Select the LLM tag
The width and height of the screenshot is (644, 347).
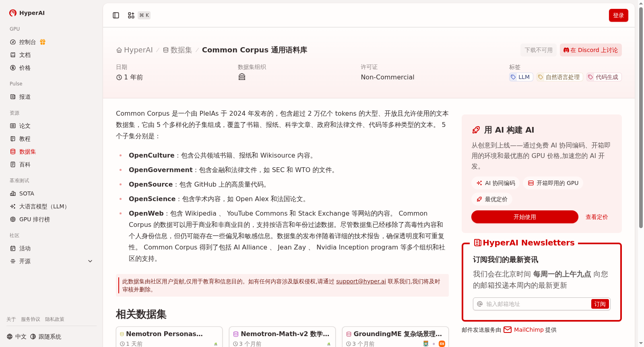point(521,77)
